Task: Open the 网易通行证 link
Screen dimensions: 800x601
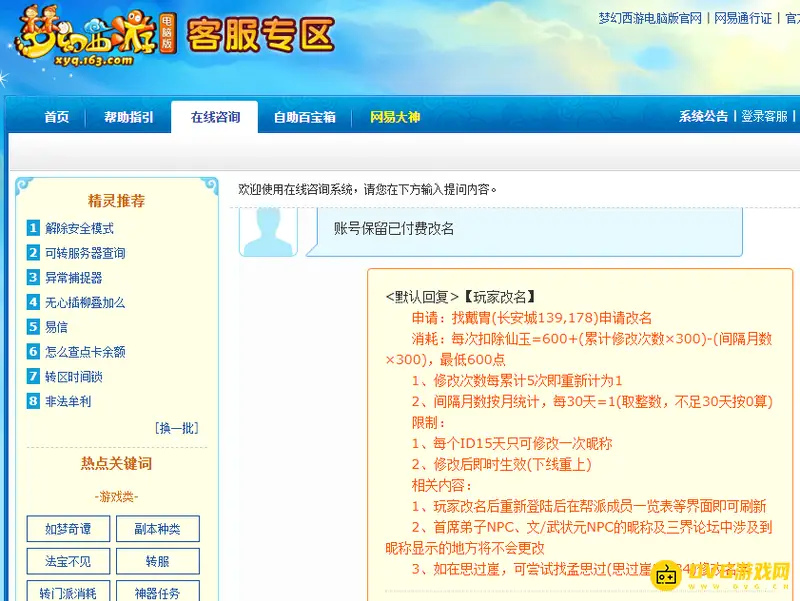Action: (x=743, y=18)
